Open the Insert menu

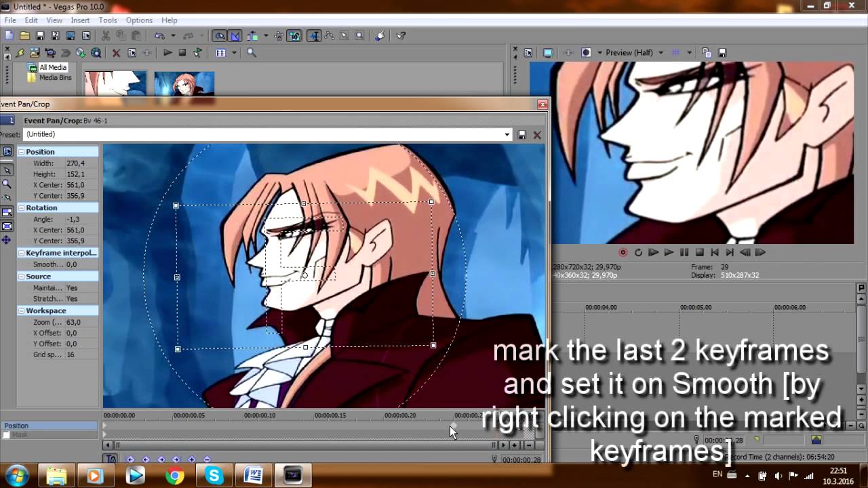[80, 20]
